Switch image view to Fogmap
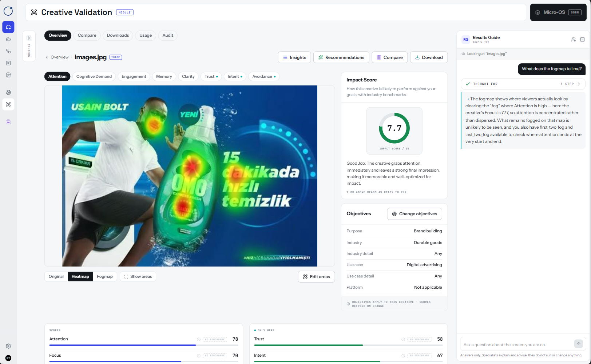591x364 pixels. click(105, 277)
